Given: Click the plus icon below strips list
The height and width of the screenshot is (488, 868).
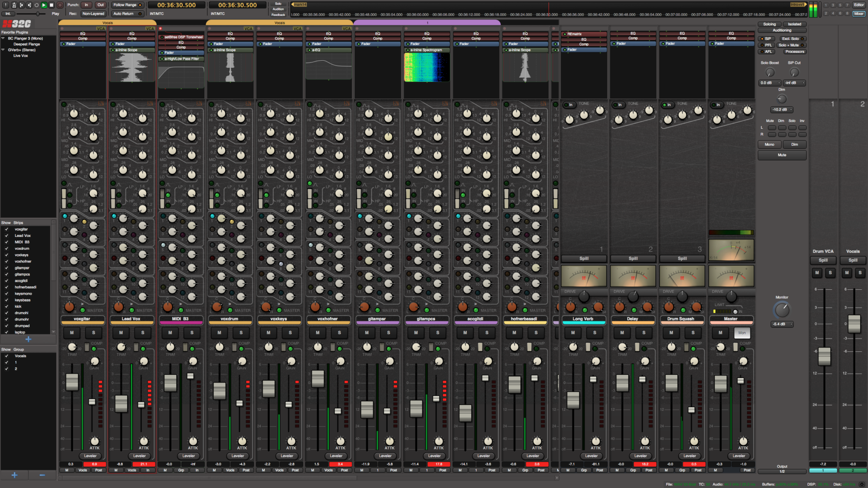Looking at the screenshot, I should click(28, 339).
